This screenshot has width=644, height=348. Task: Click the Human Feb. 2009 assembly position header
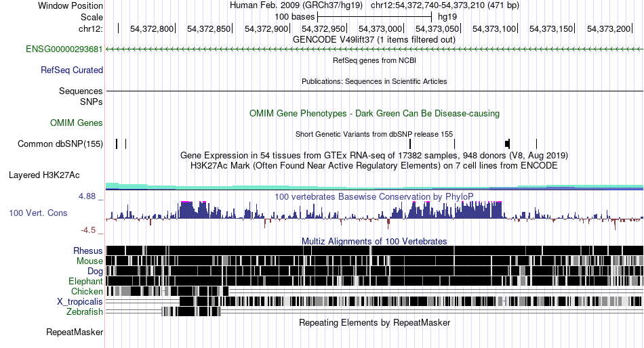point(374,5)
